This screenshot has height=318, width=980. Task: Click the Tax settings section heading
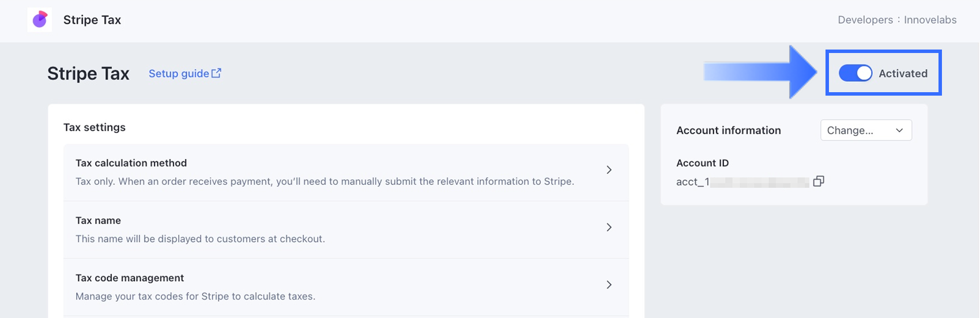95,127
